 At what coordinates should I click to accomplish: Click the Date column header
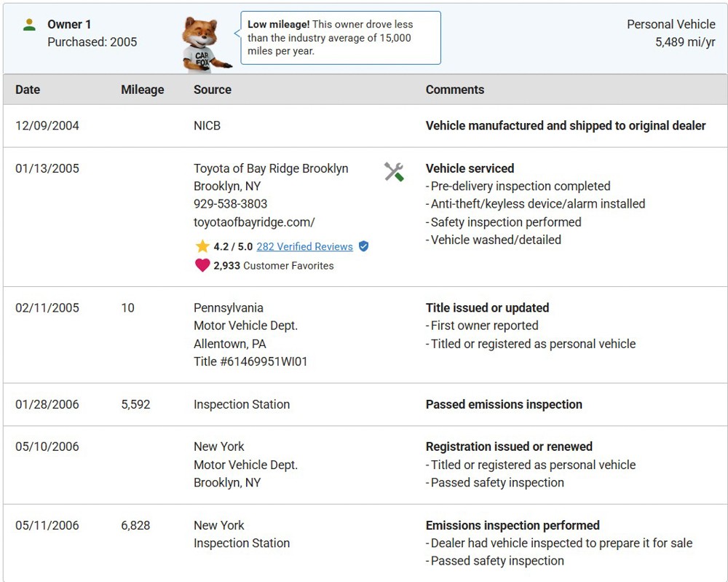[x=28, y=90]
